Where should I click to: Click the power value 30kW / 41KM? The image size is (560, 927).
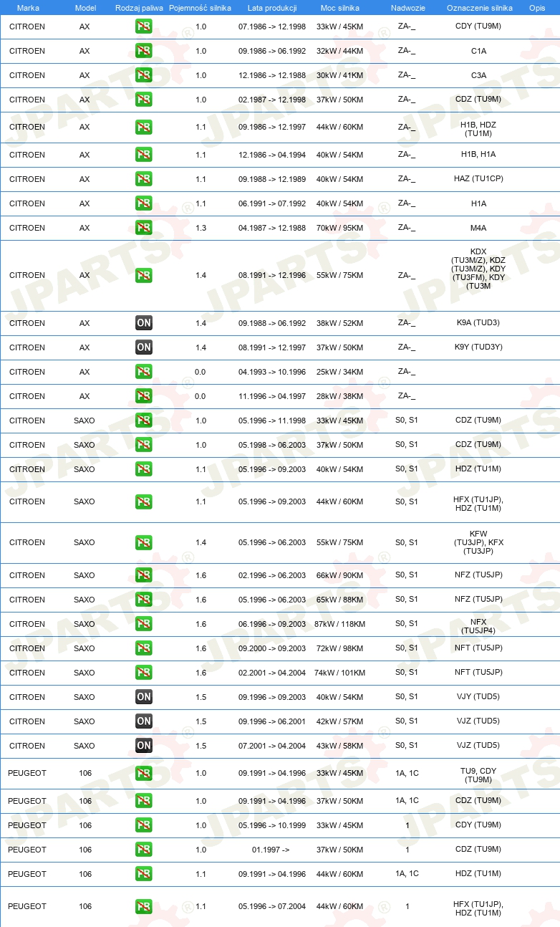pos(340,76)
